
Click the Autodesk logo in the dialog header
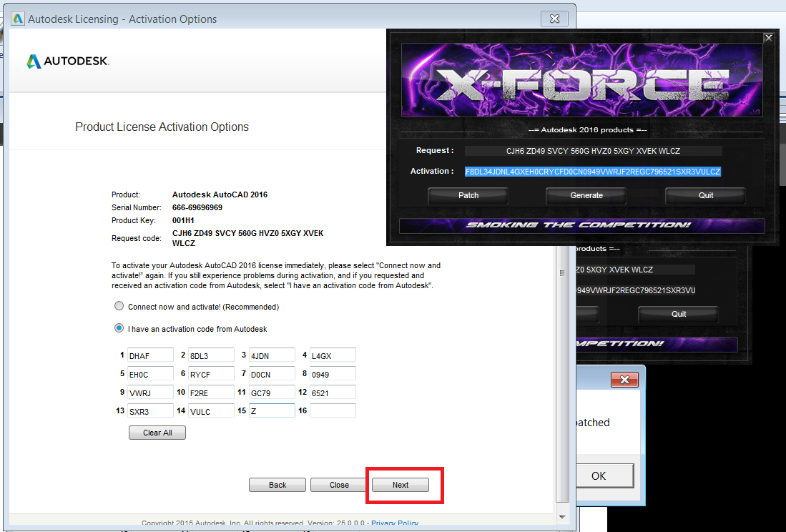tap(67, 61)
